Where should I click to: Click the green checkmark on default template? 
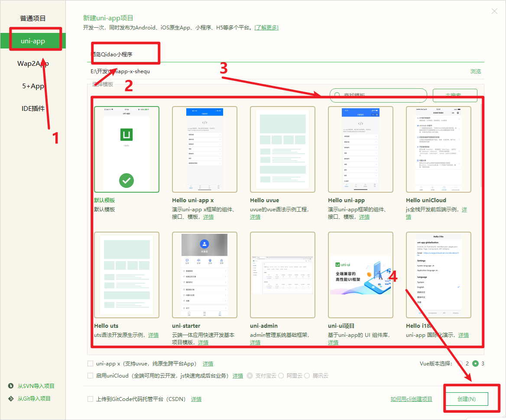(x=126, y=181)
